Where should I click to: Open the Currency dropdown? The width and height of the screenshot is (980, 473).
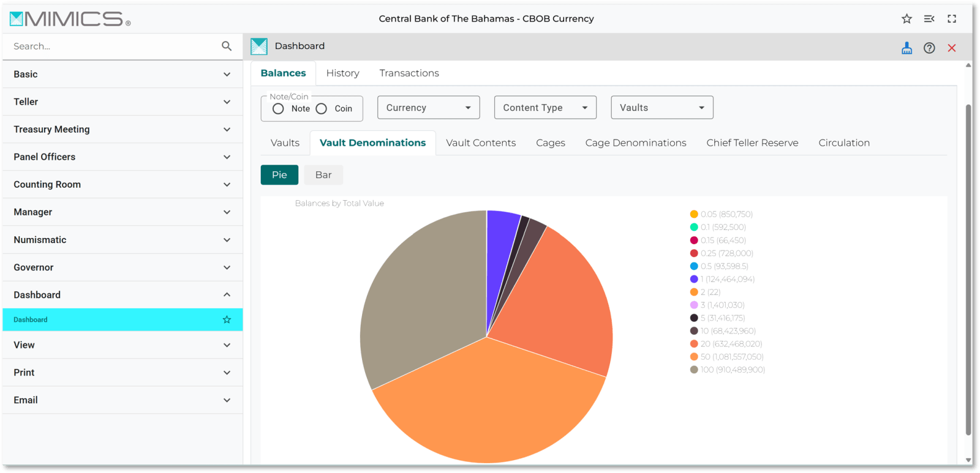click(428, 108)
